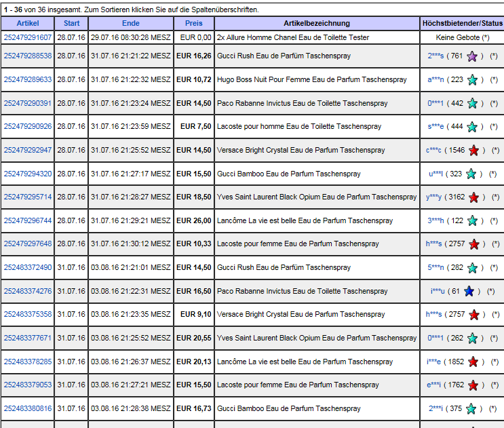Image resolution: width=504 pixels, height=428 pixels.
Task: Open item number 252479292947
Action: click(28, 150)
